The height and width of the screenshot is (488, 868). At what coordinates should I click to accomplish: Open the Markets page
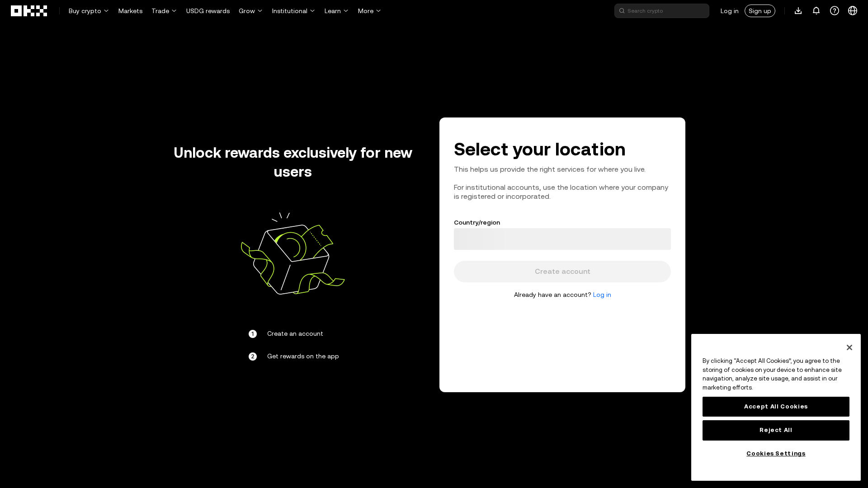click(130, 10)
